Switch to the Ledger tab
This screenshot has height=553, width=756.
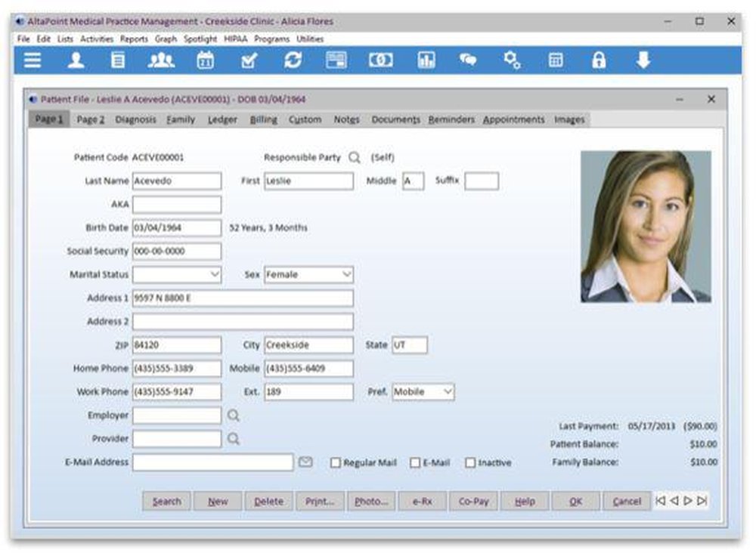[222, 119]
